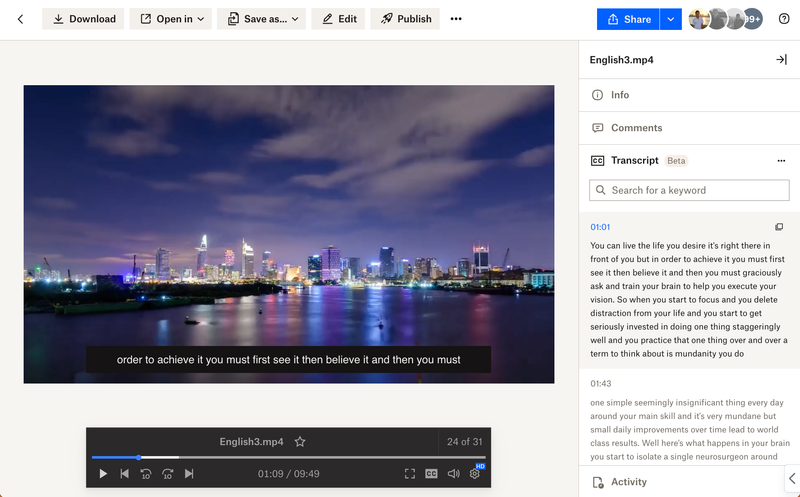Click the 99+ members avatar badge
Viewport: 800px width, 497px height.
click(x=753, y=19)
